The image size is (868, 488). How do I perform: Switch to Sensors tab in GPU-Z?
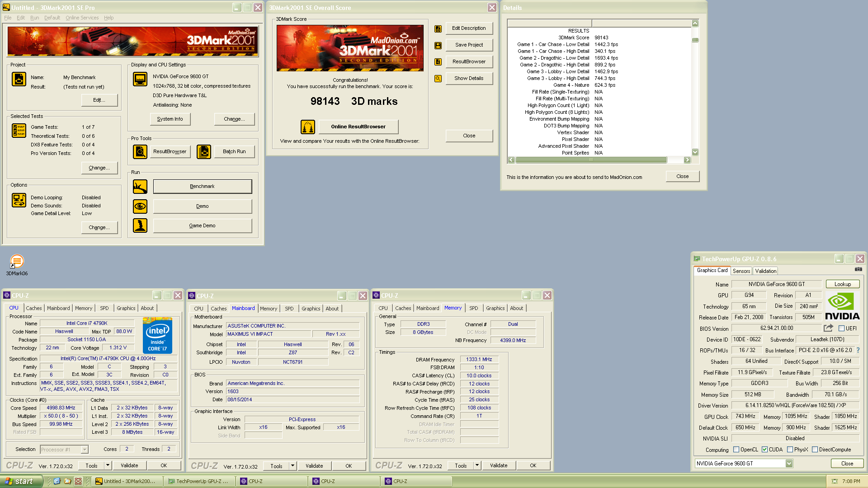(741, 271)
